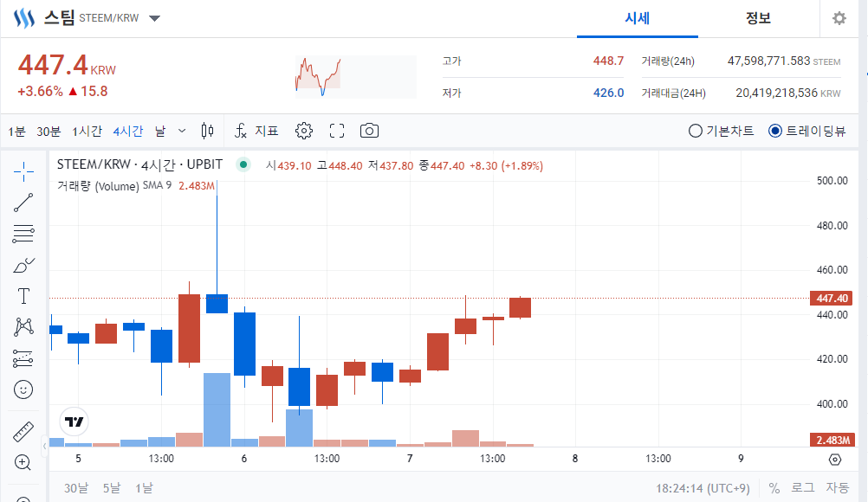Show 5날 date range
Image resolution: width=868 pixels, height=502 pixels.
click(111, 488)
